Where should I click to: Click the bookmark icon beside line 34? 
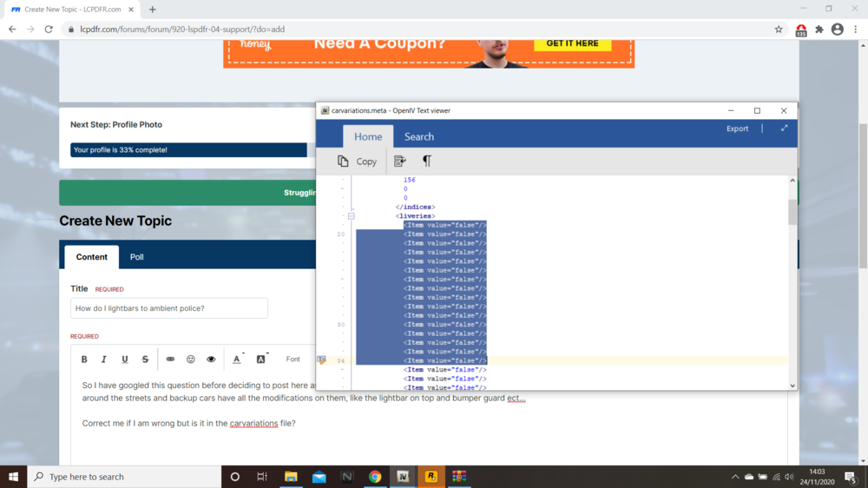[x=322, y=360]
